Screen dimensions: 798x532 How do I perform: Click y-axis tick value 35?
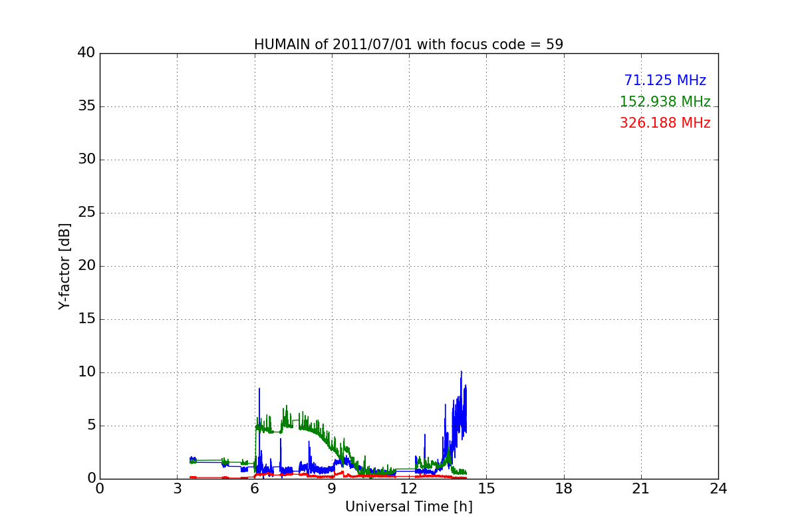point(86,106)
